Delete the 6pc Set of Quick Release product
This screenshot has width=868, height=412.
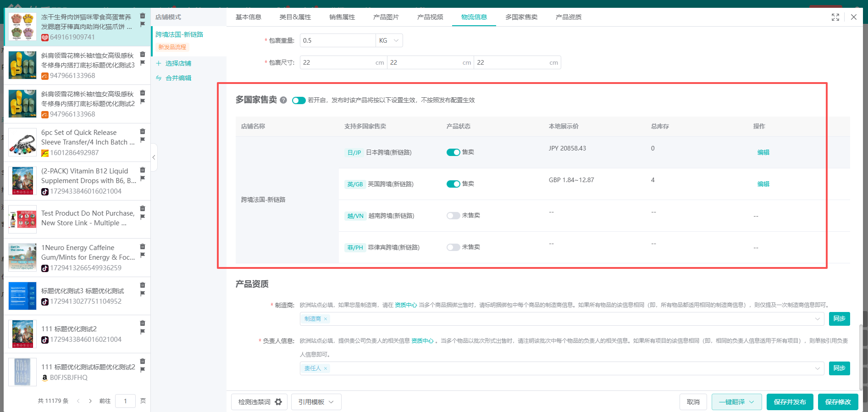[143, 131]
